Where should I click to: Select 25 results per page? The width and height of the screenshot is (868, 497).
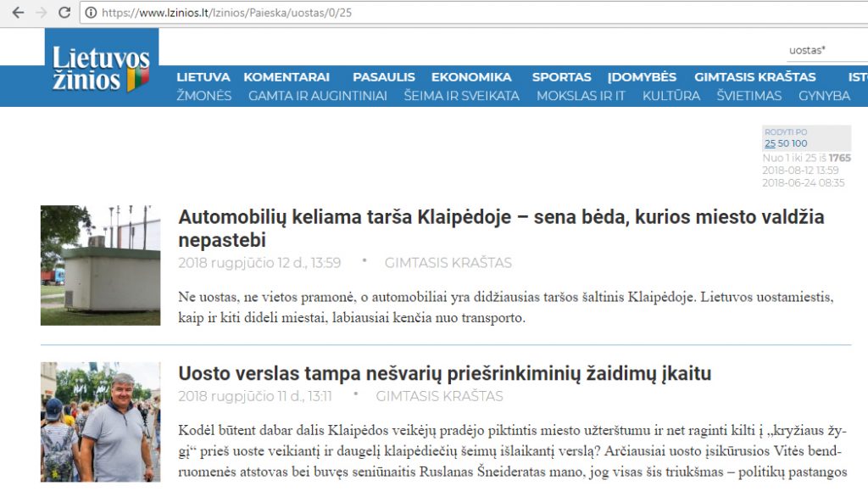point(770,143)
